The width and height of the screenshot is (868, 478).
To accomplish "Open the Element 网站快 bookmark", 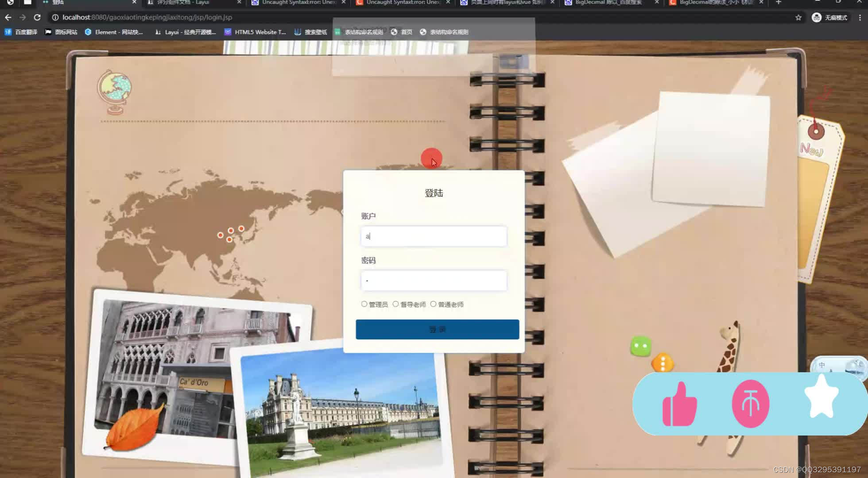I will [x=114, y=32].
